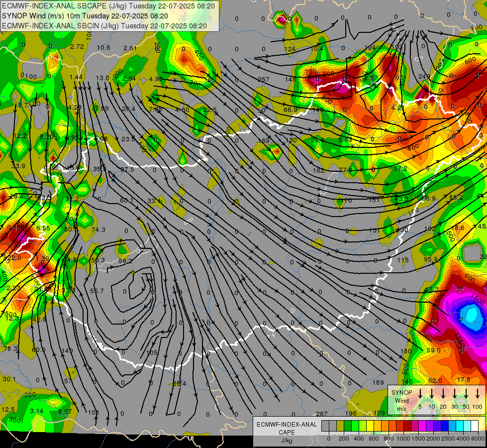Select the bright magenta swatch right of 1500
The image size is (487, 448).
coord(422,426)
